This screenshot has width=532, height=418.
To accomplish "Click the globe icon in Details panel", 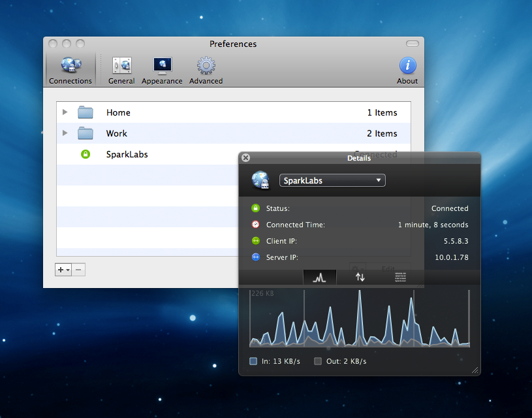I will [x=261, y=180].
